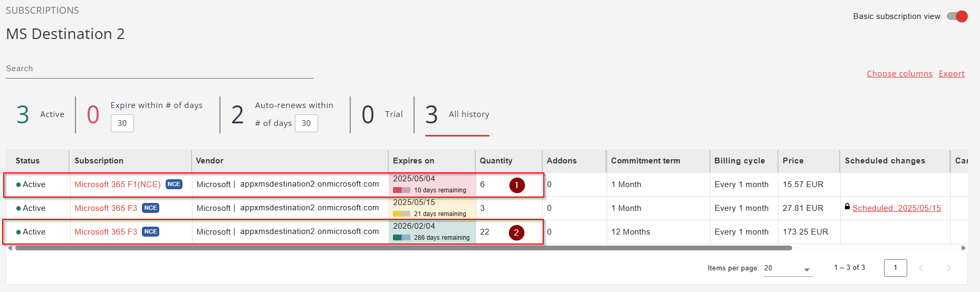Click lock icon next to Scheduled: 2025/05/15

847,207
